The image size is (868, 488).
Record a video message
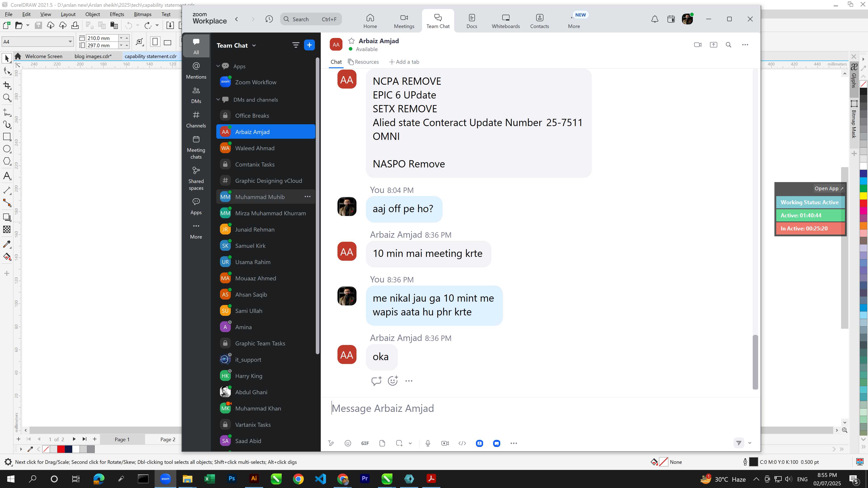pos(445,443)
